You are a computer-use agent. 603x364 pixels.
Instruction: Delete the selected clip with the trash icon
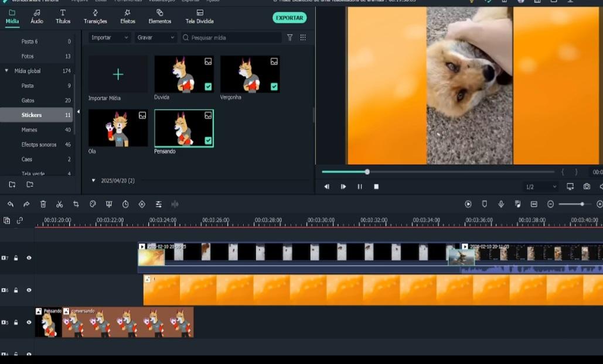(x=43, y=204)
